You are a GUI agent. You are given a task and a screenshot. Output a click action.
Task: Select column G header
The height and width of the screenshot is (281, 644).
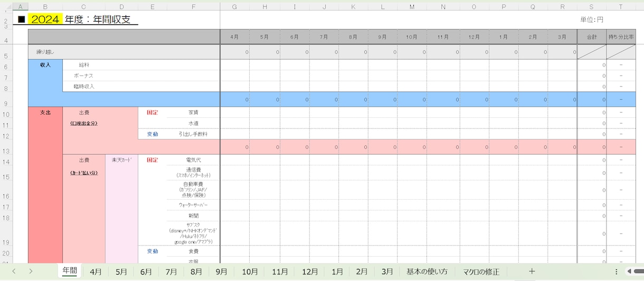pos(234,6)
